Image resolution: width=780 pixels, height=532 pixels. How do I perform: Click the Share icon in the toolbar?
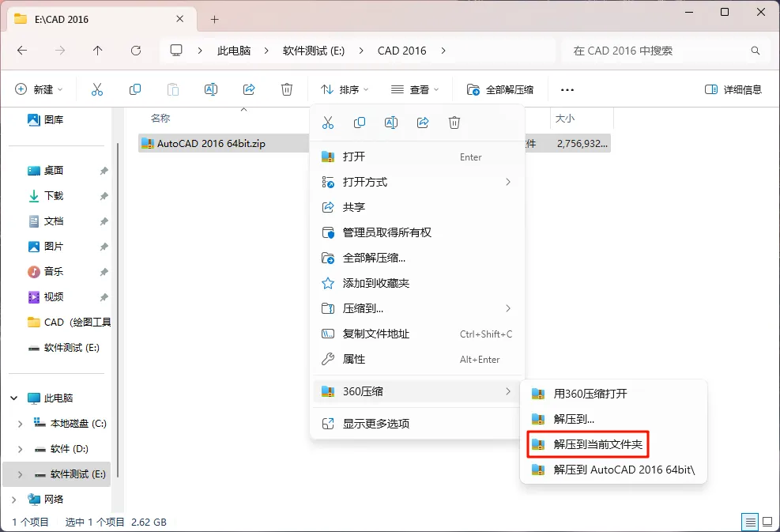coord(249,89)
